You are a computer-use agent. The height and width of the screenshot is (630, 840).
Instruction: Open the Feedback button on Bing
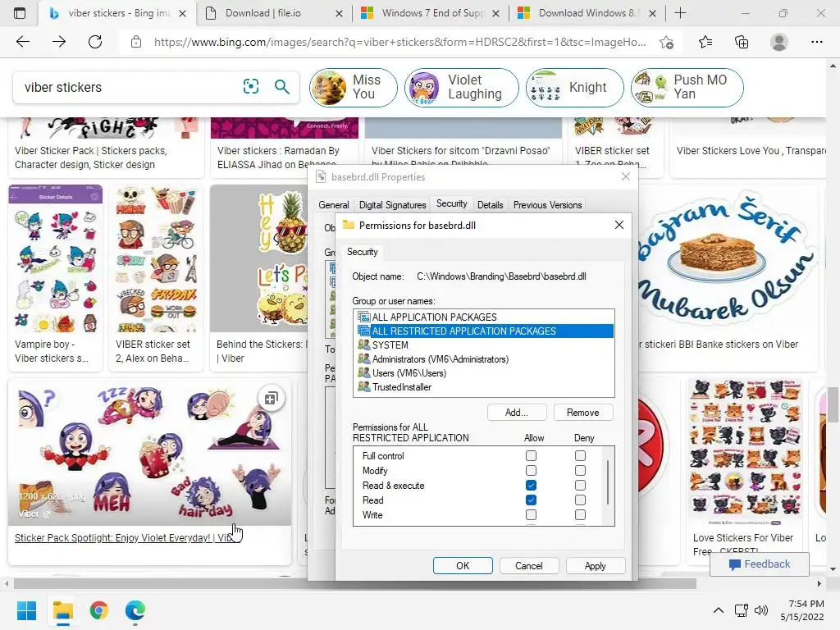[x=760, y=564]
